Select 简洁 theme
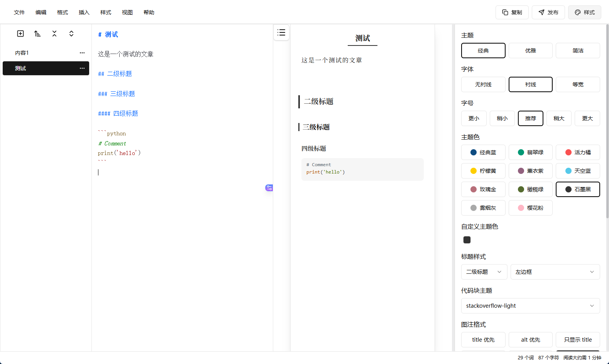 point(578,51)
